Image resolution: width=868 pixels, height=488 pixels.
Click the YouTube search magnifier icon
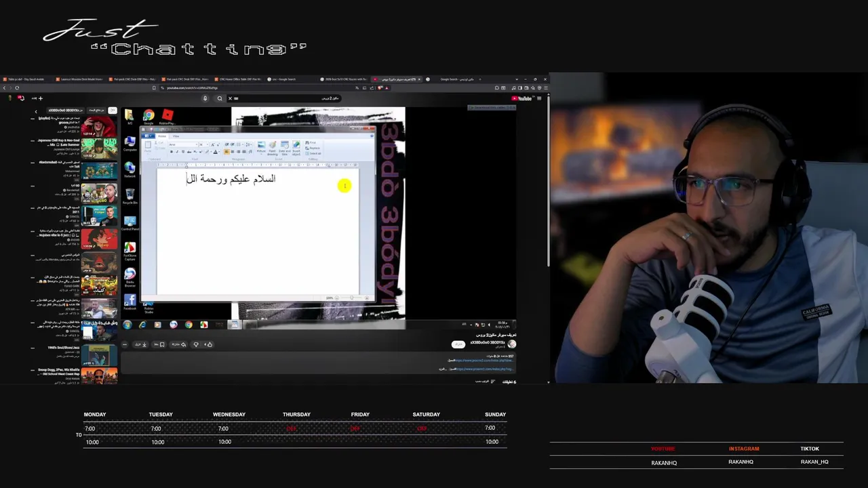pos(220,98)
